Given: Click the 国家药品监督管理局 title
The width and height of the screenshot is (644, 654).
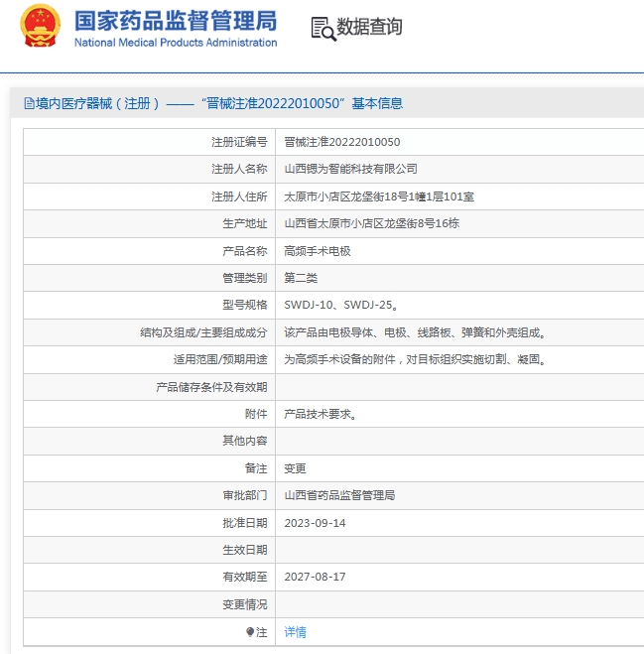Looking at the screenshot, I should pyautogui.click(x=176, y=21).
